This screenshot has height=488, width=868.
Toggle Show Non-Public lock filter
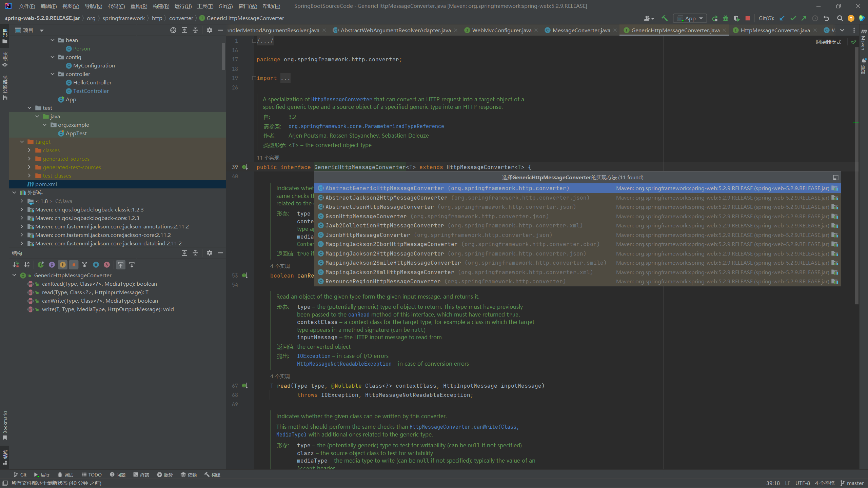click(74, 265)
